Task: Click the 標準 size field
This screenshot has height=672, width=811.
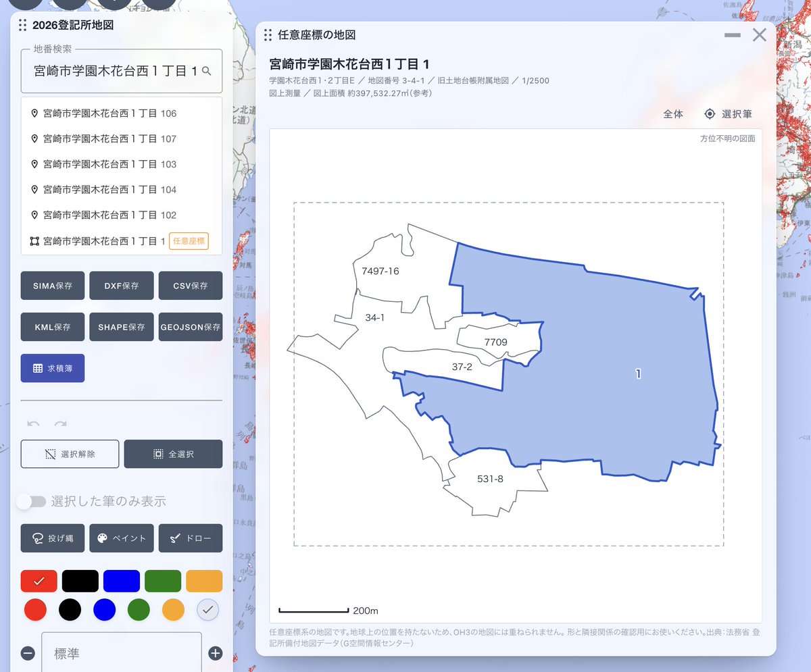Action: point(122,652)
